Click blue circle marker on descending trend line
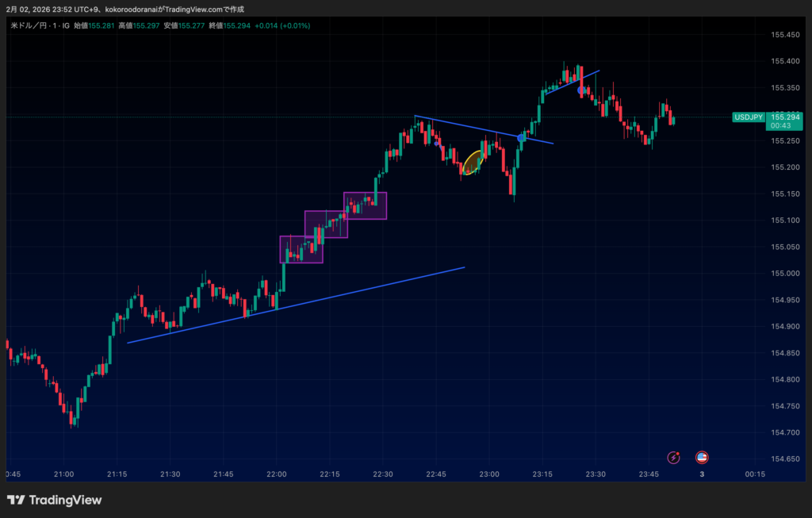This screenshot has height=518, width=812. pyautogui.click(x=521, y=138)
